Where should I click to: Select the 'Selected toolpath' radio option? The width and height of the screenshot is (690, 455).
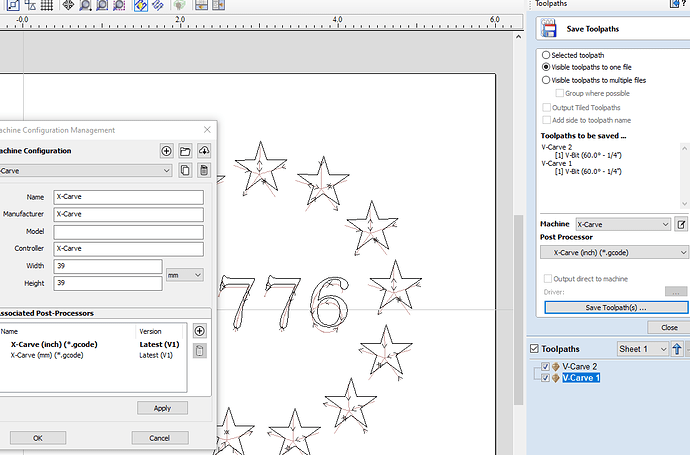[x=545, y=55]
